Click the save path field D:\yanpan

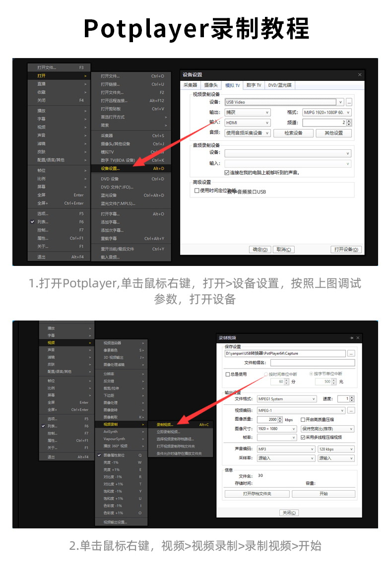click(285, 353)
